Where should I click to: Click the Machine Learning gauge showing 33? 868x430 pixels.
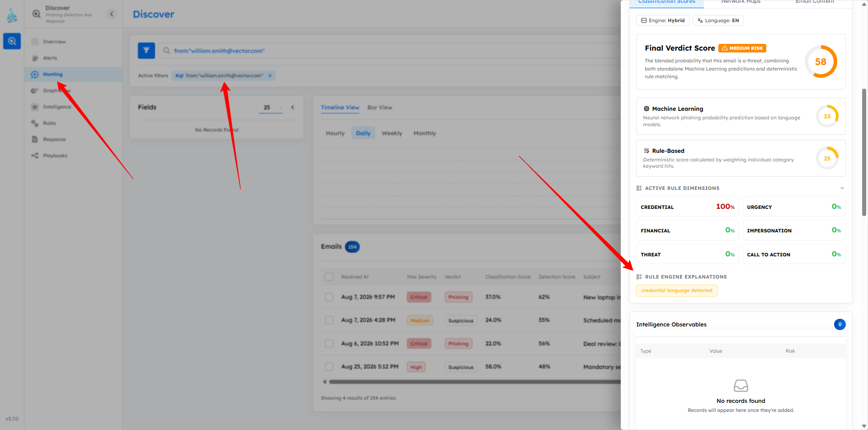(827, 116)
